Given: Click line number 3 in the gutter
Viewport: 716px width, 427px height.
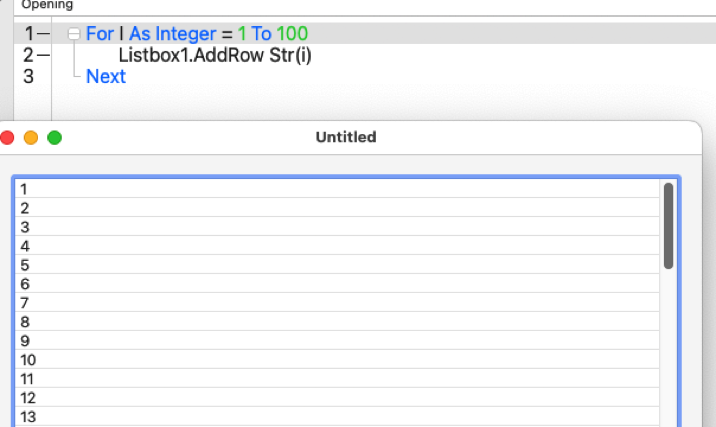Looking at the screenshot, I should point(28,76).
